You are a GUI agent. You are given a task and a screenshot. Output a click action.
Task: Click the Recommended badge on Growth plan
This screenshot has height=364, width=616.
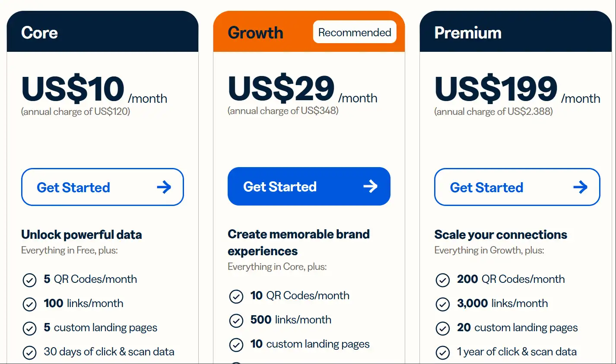(354, 32)
